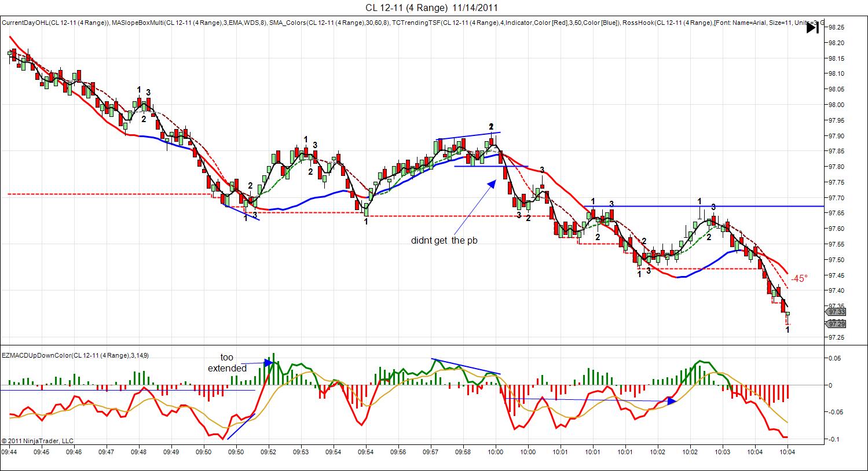Click the 97.40 price axis value
The image size is (868, 471).
[836, 290]
